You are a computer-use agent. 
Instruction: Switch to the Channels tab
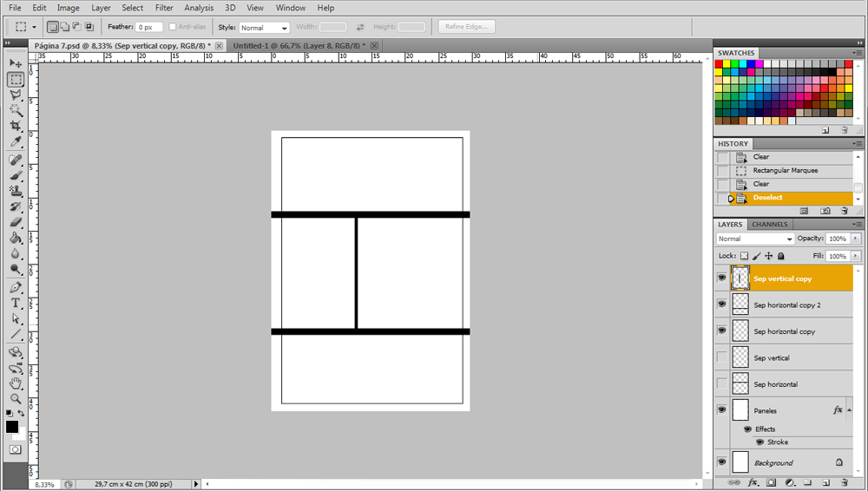pyautogui.click(x=770, y=225)
